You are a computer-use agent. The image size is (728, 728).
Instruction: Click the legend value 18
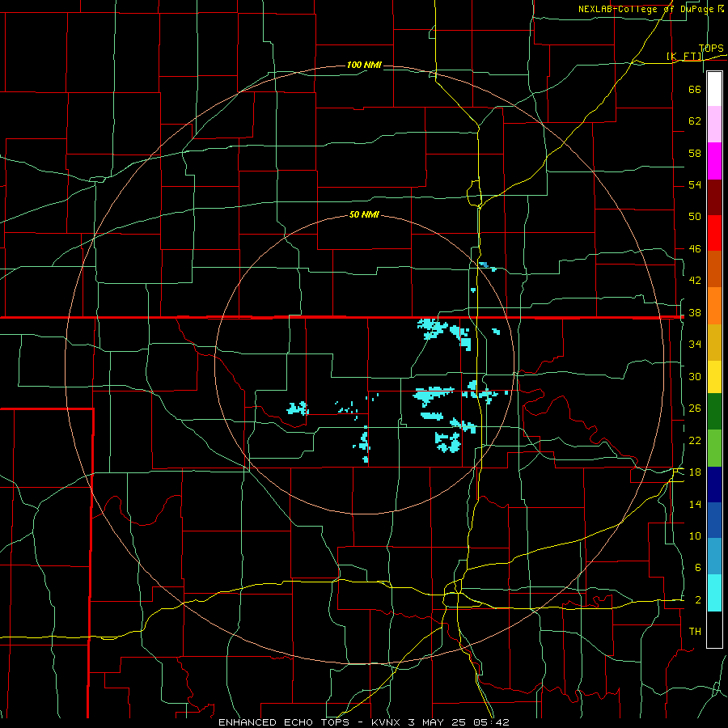pyautogui.click(x=695, y=472)
